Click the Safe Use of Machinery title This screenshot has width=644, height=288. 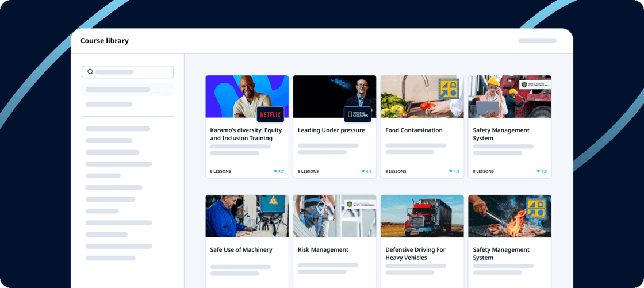point(241,250)
